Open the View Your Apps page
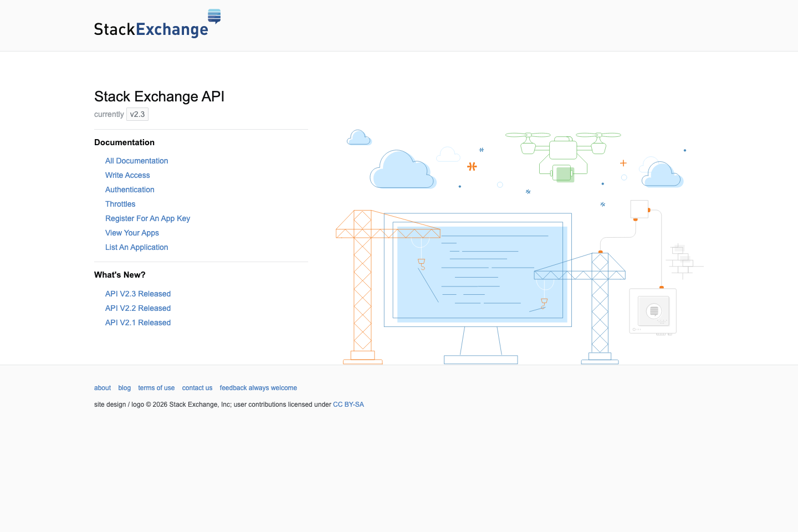Screen dimensions: 798x532 click(x=132, y=233)
